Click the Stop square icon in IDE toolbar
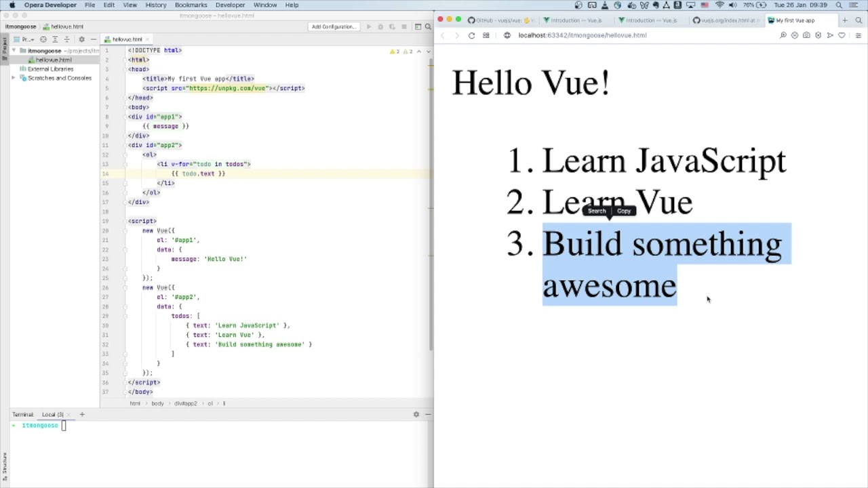Screen dimensions: 868x488 point(404,27)
